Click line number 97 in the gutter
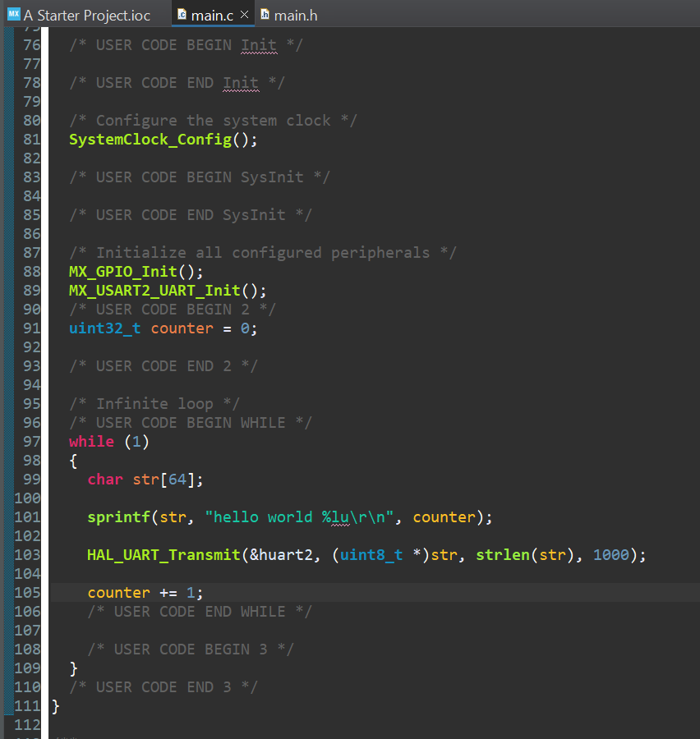Image resolution: width=700 pixels, height=739 pixels. [31, 442]
